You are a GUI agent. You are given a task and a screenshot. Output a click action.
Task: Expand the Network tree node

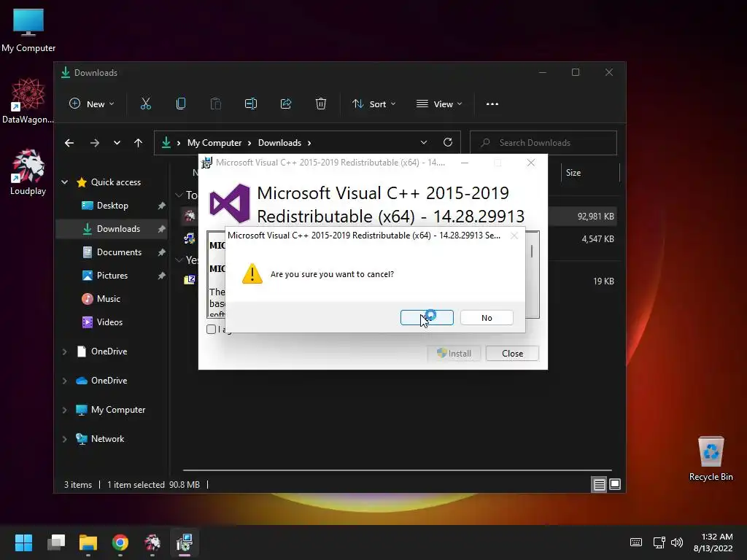65,439
